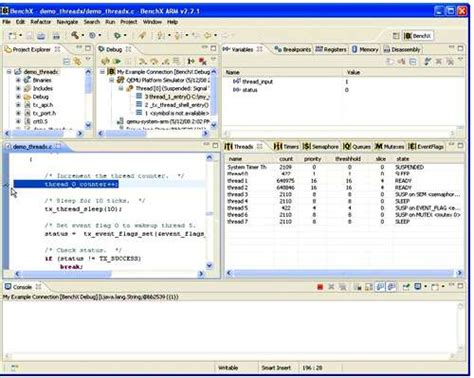Screen dimensions: 474x378
Task: Click the Display Selected Console icon
Action: (418, 287)
